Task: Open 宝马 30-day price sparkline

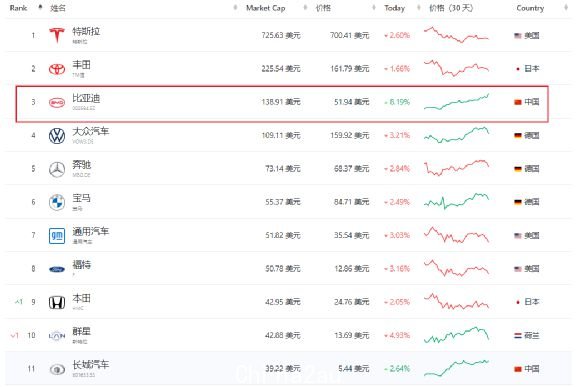Action: pos(456,202)
